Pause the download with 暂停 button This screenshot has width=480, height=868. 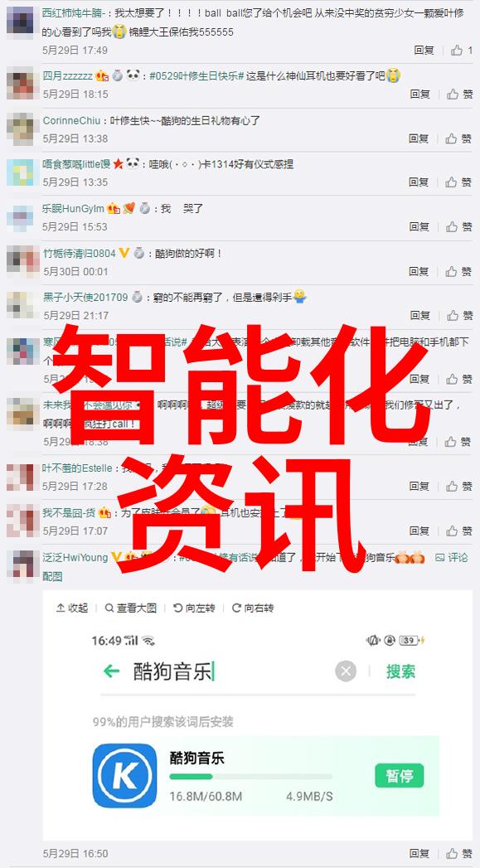399,775
